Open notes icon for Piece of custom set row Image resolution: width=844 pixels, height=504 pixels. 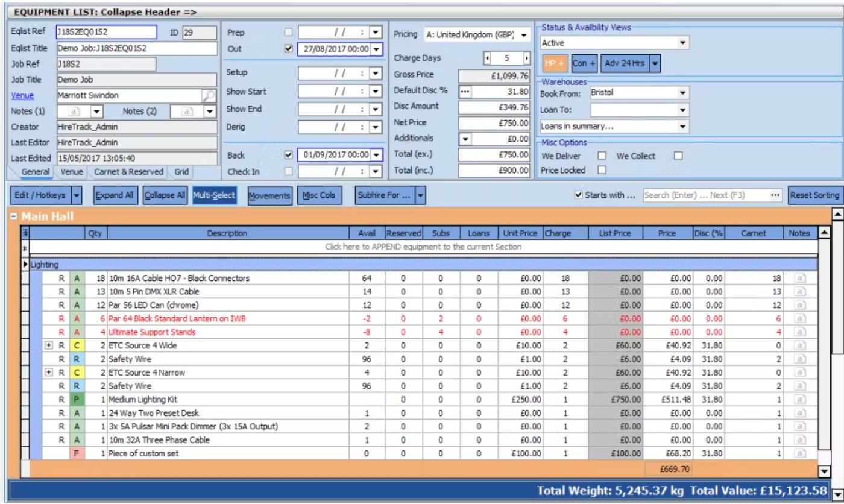(800, 453)
